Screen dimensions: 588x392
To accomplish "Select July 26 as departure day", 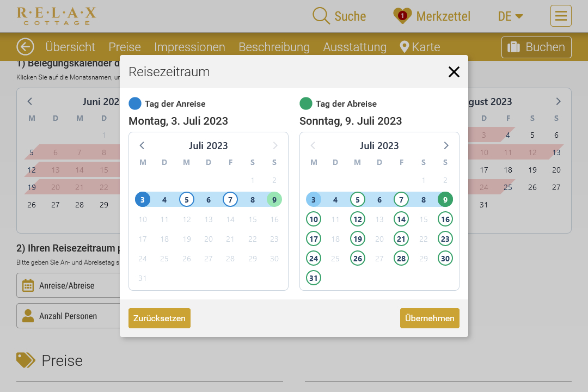I will pos(358,259).
